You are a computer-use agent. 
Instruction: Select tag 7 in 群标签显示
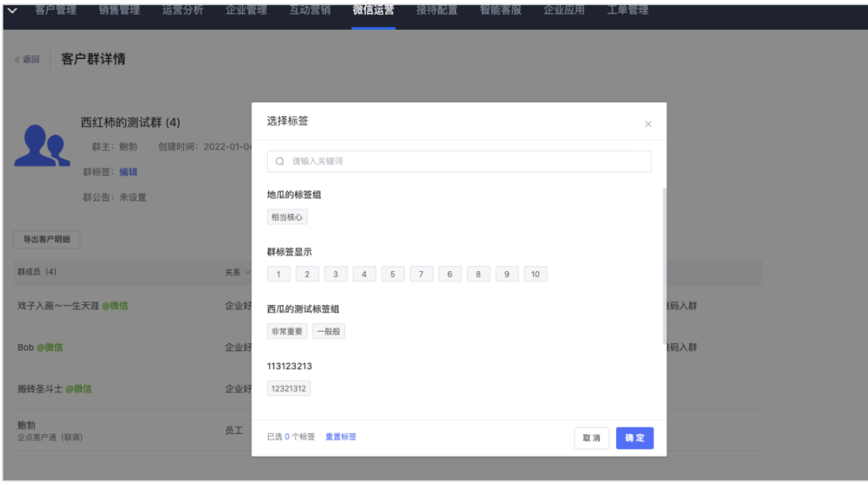(x=421, y=274)
